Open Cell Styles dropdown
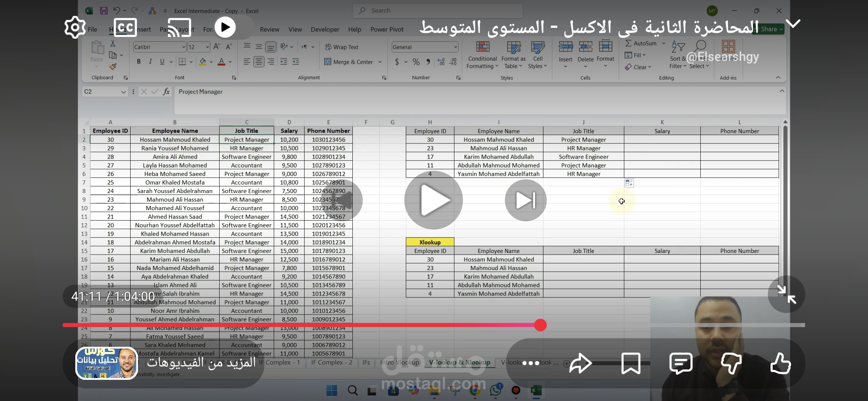Image resolution: width=868 pixels, height=401 pixels. coord(537,55)
